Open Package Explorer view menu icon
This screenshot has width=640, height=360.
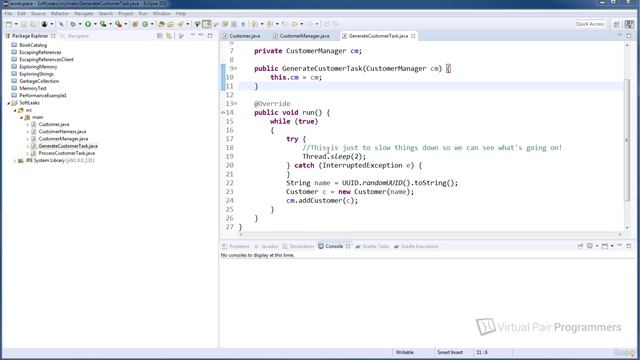point(193,36)
